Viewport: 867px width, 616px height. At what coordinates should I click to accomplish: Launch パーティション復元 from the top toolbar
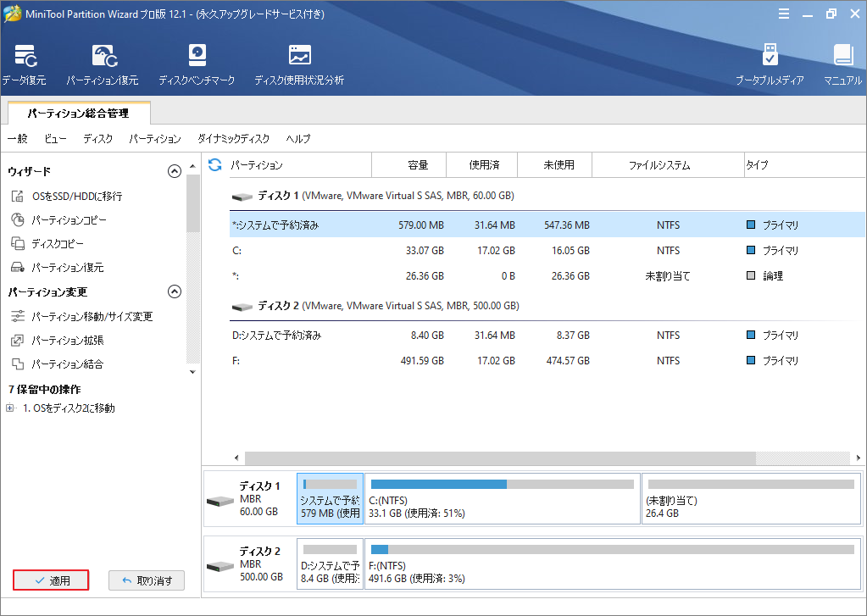click(103, 65)
